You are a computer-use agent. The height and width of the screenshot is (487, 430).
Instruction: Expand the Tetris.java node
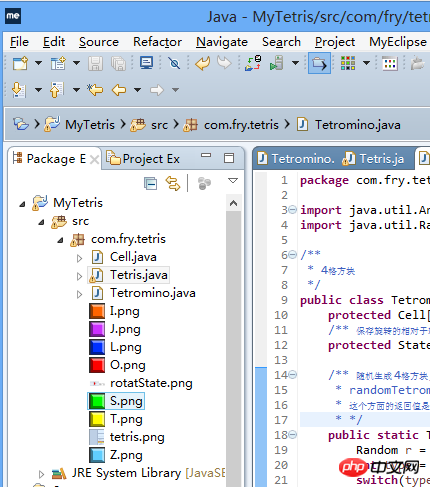point(79,276)
